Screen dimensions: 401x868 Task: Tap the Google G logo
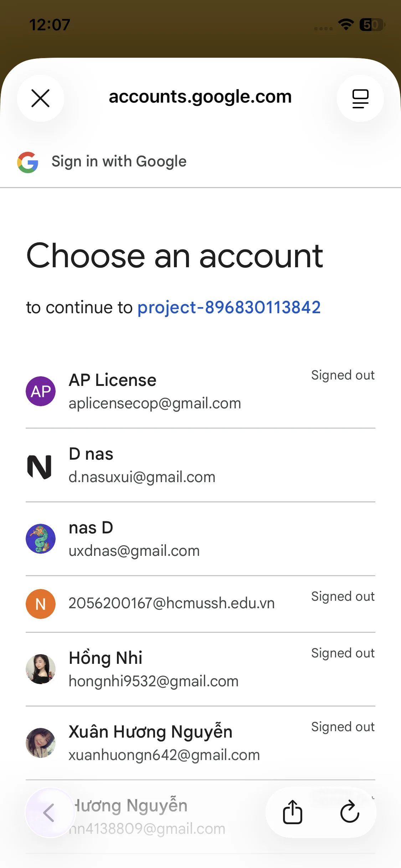click(x=28, y=162)
